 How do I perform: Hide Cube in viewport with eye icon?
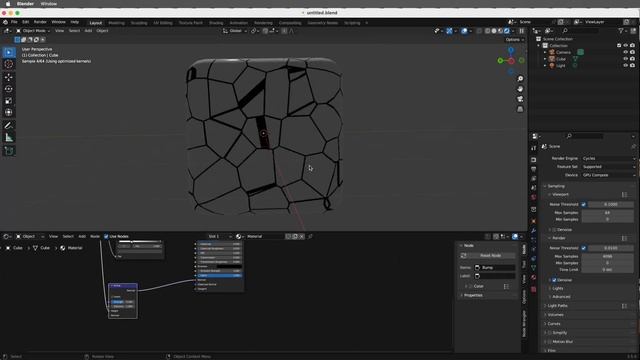pos(626,59)
